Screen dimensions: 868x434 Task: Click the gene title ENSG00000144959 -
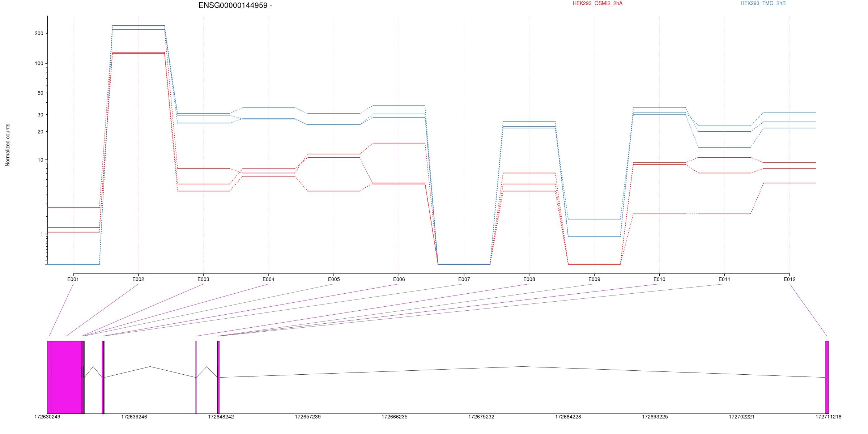235,5
